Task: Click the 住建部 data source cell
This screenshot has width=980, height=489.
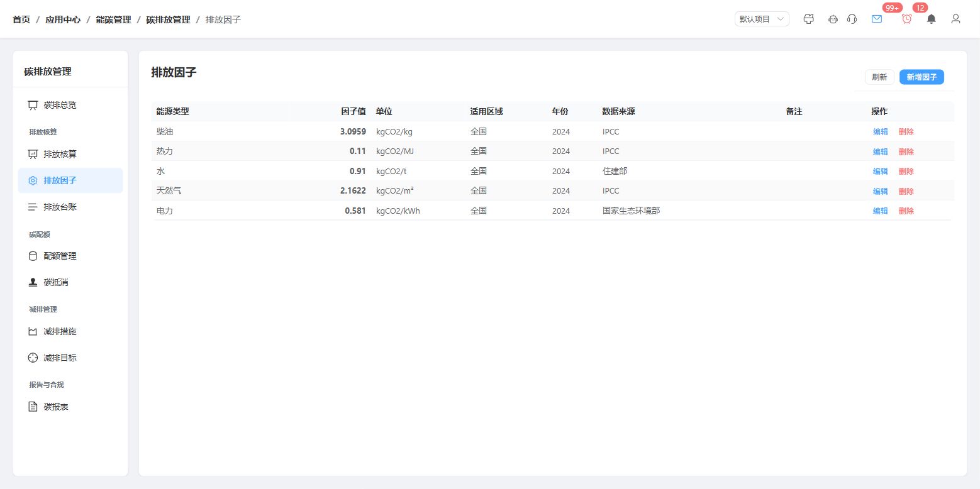Action: (615, 171)
